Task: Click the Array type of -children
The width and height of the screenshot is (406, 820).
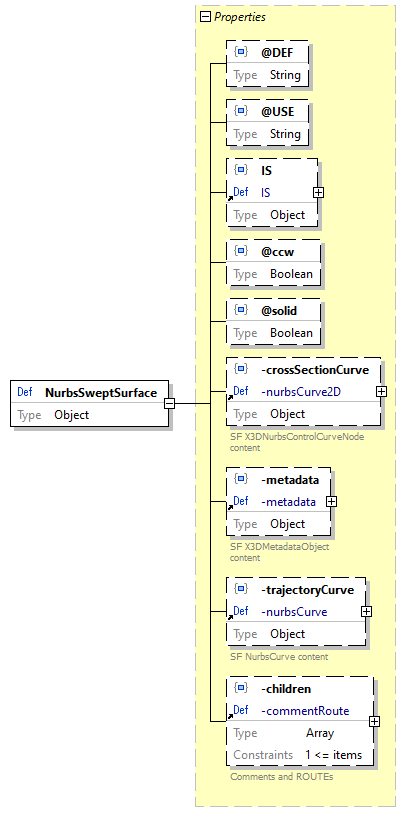Action: [320, 733]
